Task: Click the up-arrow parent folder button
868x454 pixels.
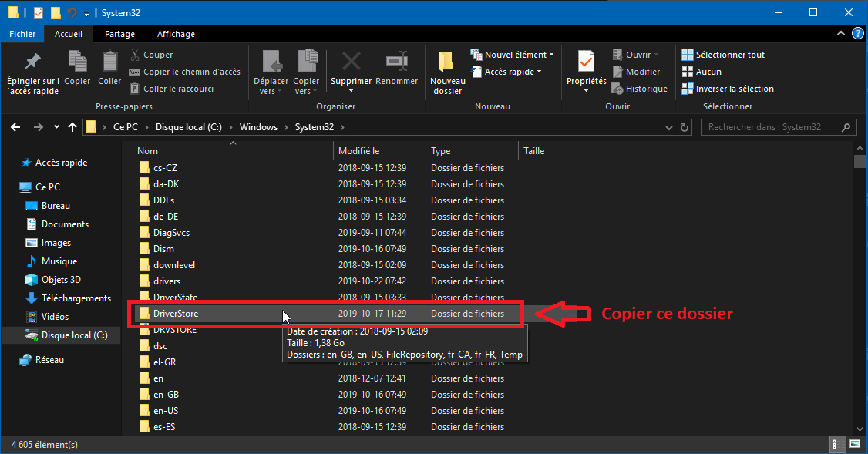Action: coord(72,127)
